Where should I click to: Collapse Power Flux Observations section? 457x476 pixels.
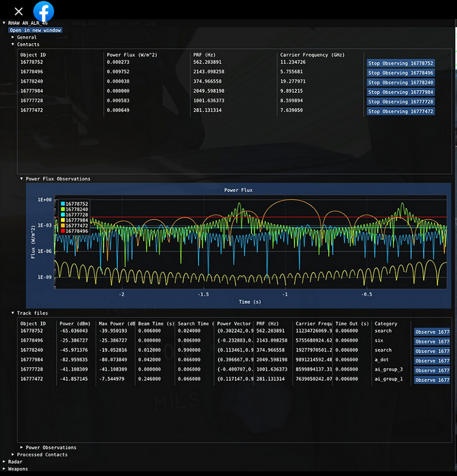pos(22,179)
